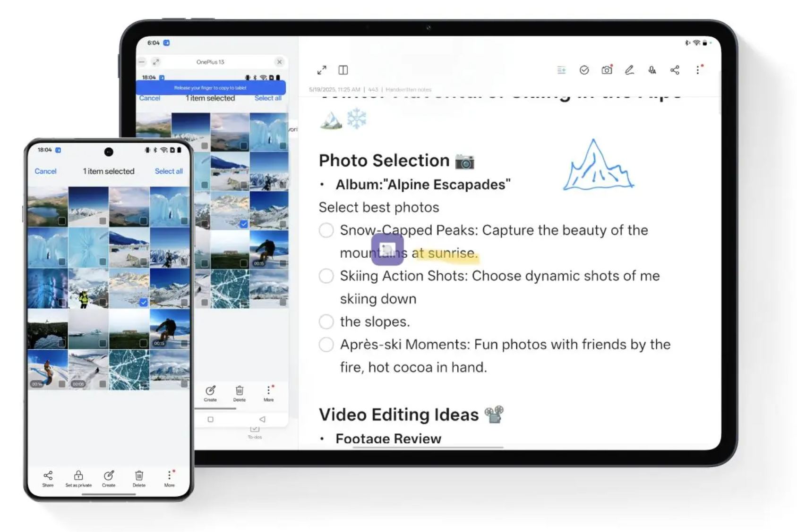Viewport: 797px width, 532px height.
Task: Tap Cancel on the phone gallery
Action: 45,171
